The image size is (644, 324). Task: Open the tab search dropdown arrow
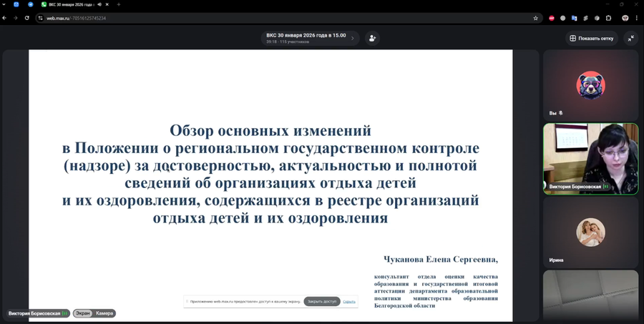point(4,4)
